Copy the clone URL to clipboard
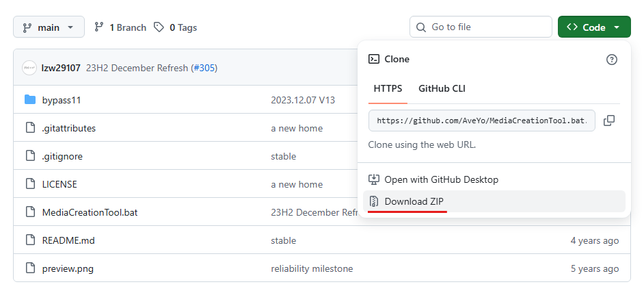 tap(609, 121)
